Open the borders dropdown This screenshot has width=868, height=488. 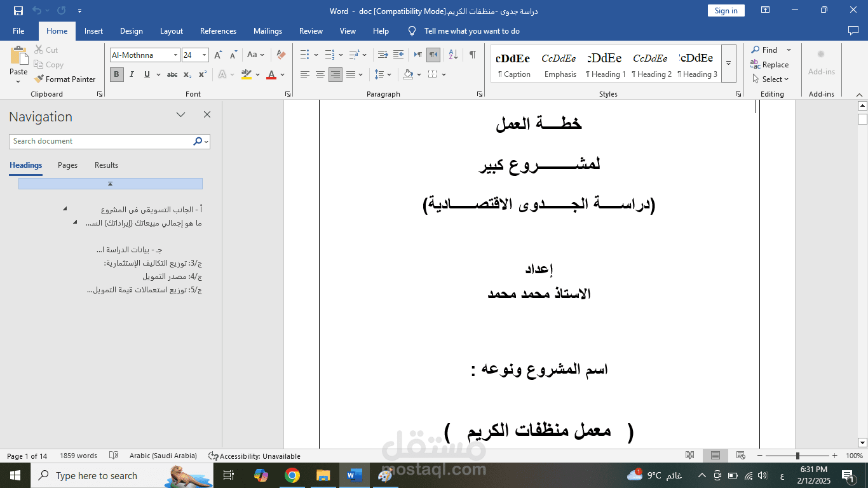tap(444, 74)
